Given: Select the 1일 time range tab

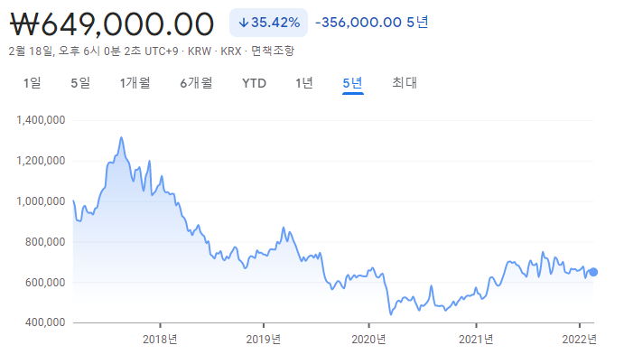Looking at the screenshot, I should click(x=32, y=83).
